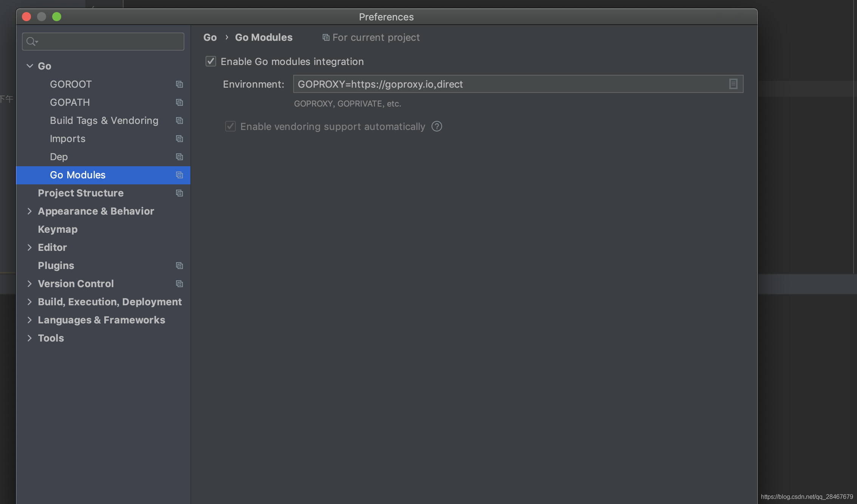Disable Enable Go modules integration
This screenshot has width=857, height=504.
210,61
